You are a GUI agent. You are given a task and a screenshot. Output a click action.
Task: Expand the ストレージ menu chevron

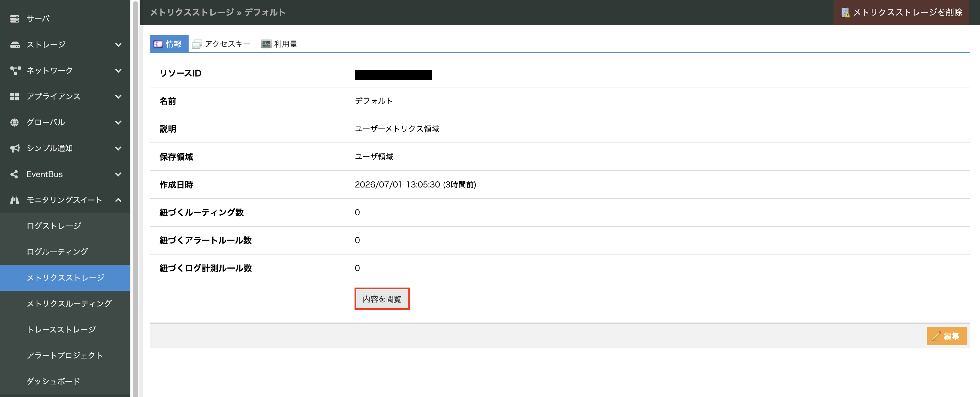(x=118, y=44)
